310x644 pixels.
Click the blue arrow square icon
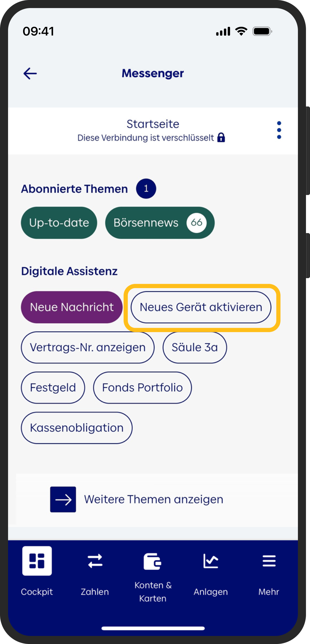click(x=63, y=499)
